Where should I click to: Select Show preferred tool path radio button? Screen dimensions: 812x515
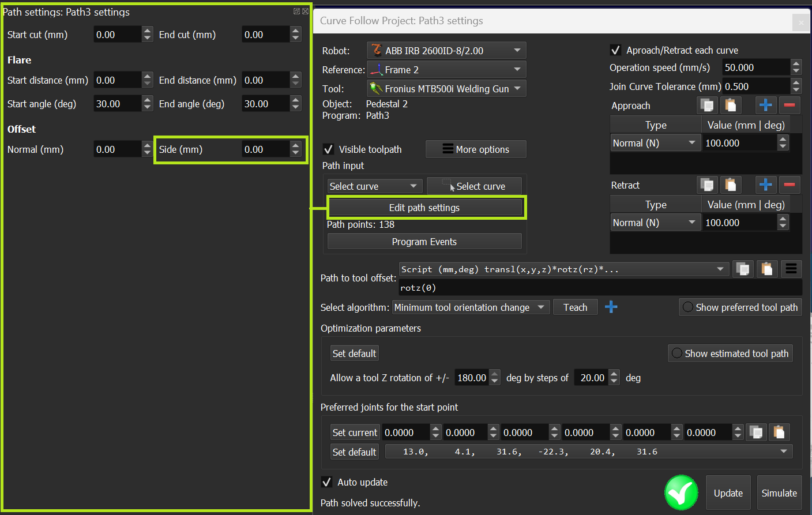687,307
